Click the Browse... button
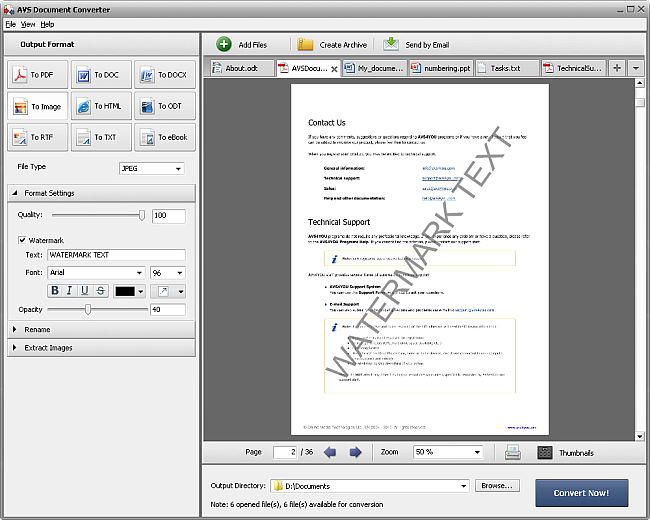Viewport: 650px width, 520px height. [x=497, y=486]
